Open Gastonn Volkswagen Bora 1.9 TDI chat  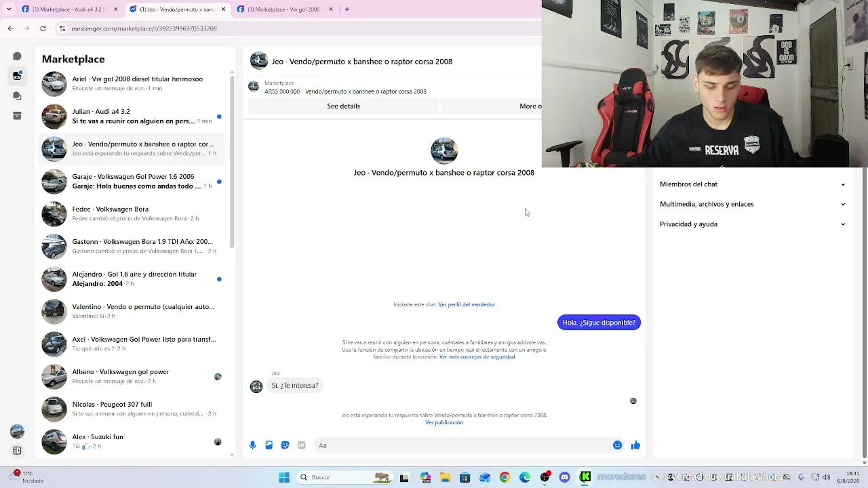point(133,247)
